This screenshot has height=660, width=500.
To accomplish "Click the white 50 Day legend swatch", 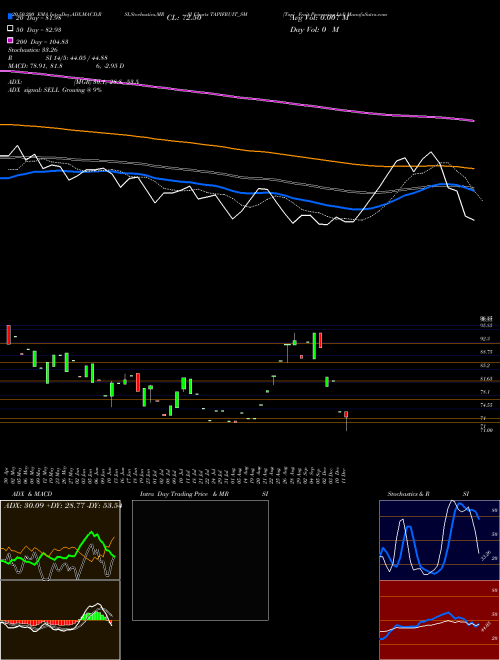I will point(10,28).
